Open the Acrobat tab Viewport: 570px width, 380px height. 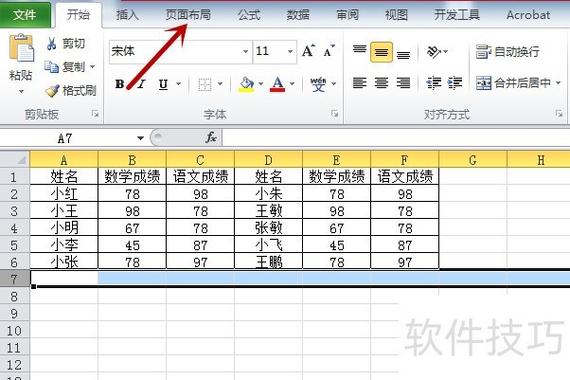[x=528, y=15]
